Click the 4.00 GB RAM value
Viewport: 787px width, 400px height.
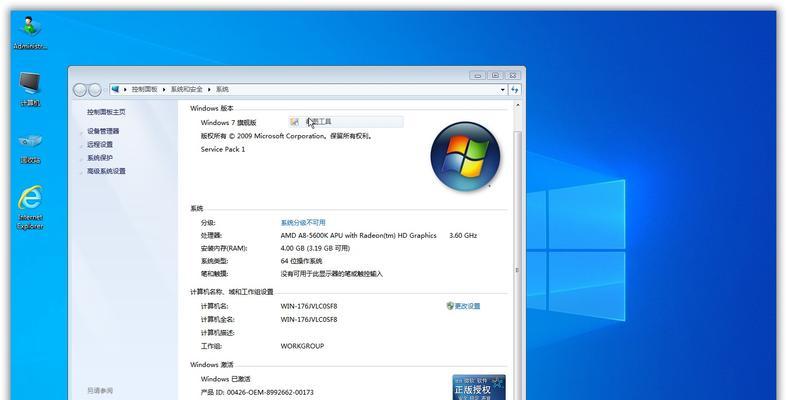[315, 248]
